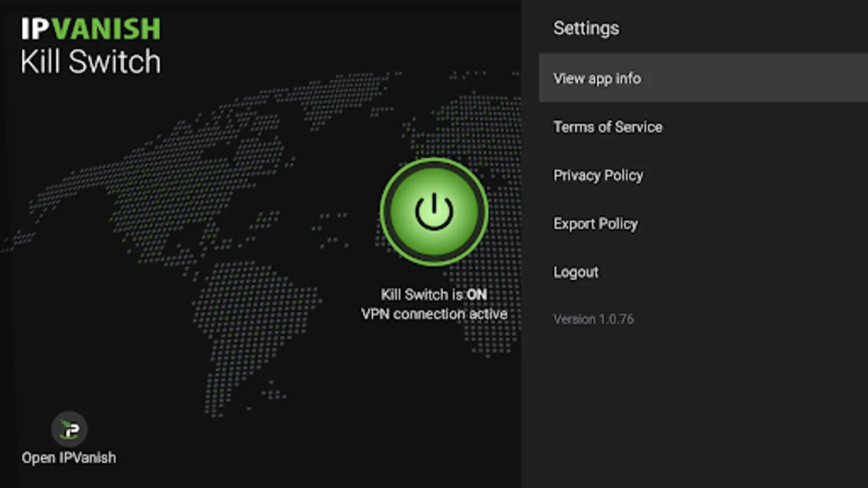The width and height of the screenshot is (868, 488).
Task: Open View app info
Action: coord(596,79)
